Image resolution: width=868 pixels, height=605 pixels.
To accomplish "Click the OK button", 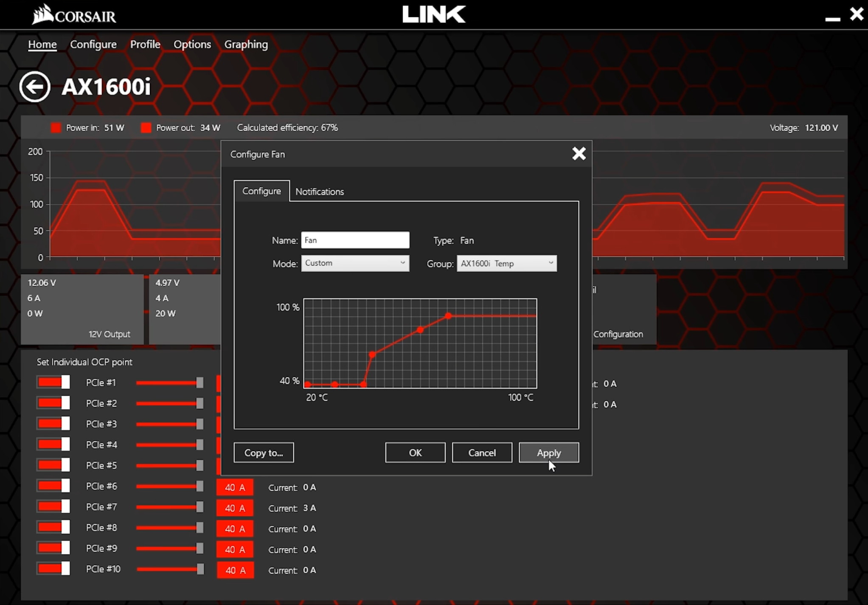I will 415,453.
